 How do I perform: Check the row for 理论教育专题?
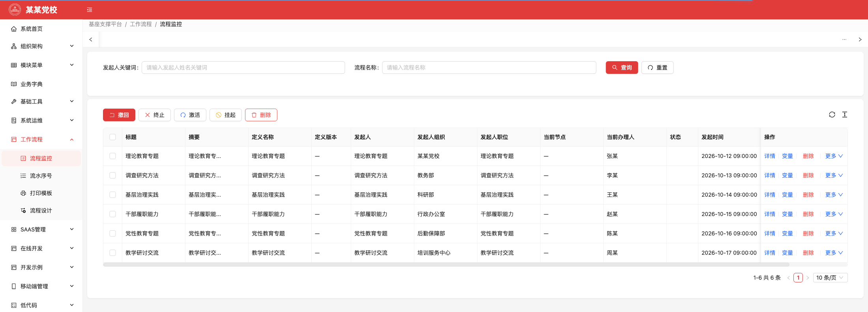click(113, 156)
